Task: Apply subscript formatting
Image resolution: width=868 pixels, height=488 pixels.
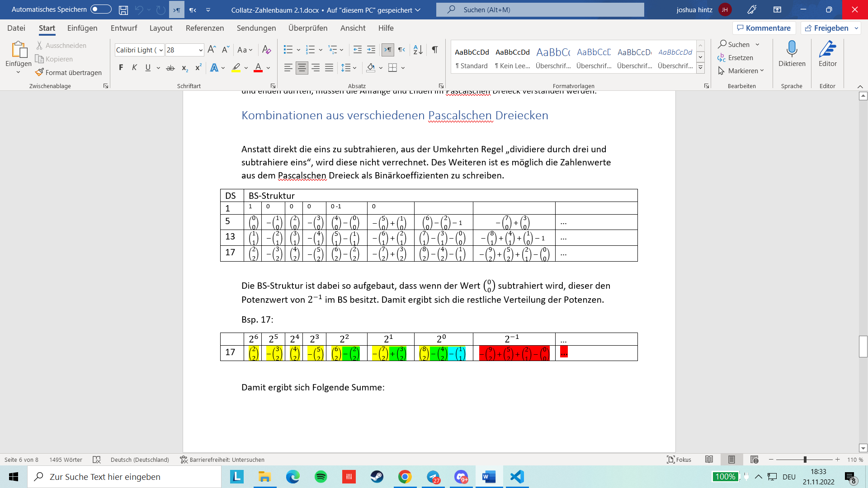Action: pos(184,68)
